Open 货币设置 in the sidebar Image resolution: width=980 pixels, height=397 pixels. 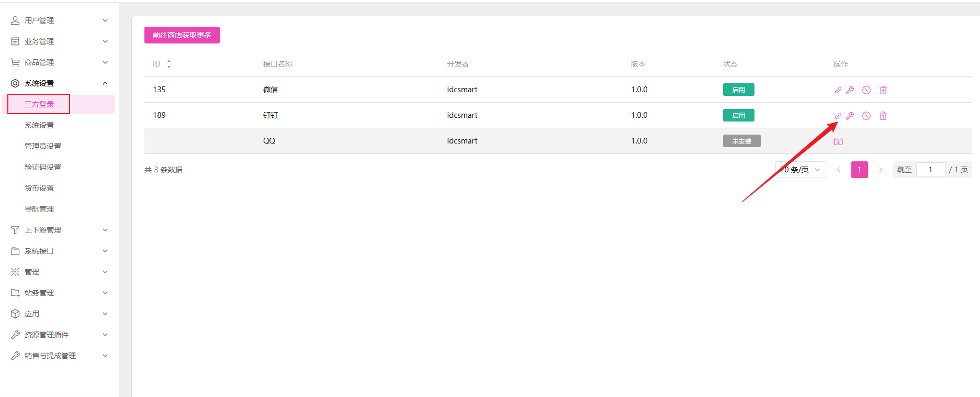39,188
